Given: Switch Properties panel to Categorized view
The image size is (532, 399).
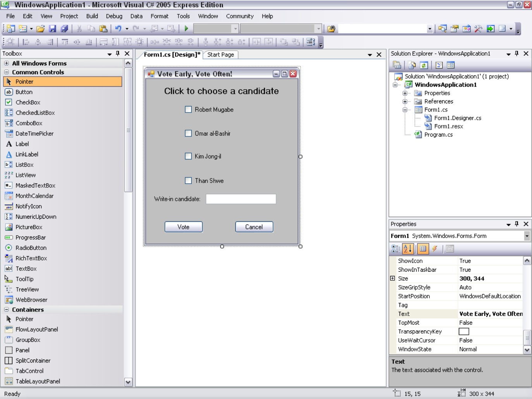Looking at the screenshot, I should pyautogui.click(x=396, y=249).
